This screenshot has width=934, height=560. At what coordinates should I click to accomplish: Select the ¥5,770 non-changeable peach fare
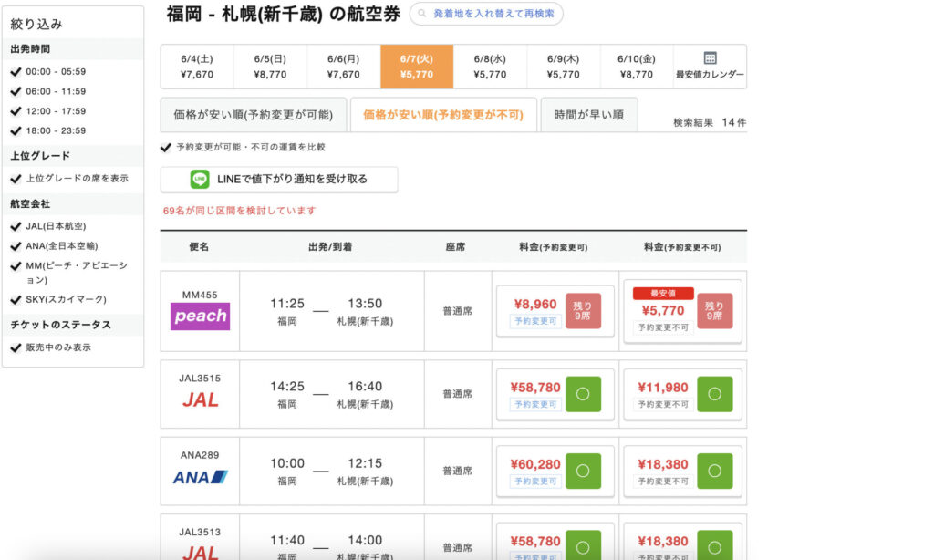pos(682,311)
